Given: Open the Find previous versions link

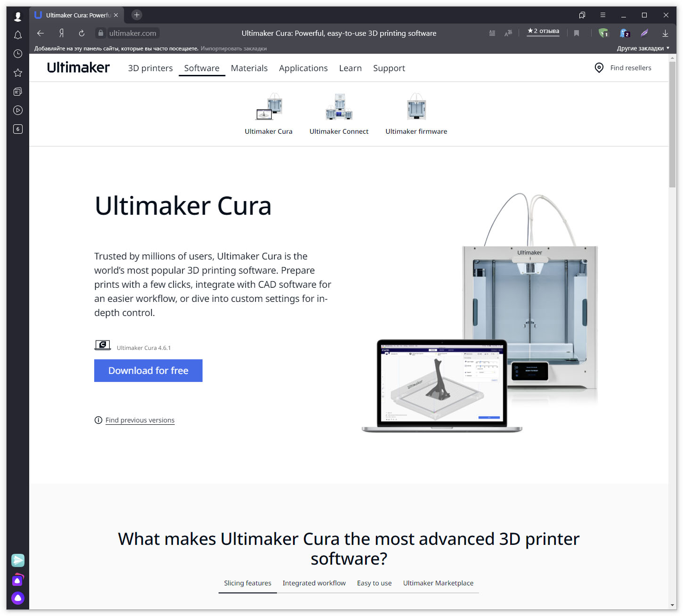Looking at the screenshot, I should click(x=140, y=420).
